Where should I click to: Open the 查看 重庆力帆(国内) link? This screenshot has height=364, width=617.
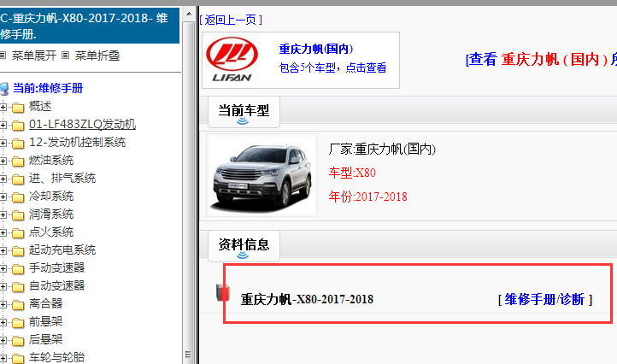[x=541, y=60]
